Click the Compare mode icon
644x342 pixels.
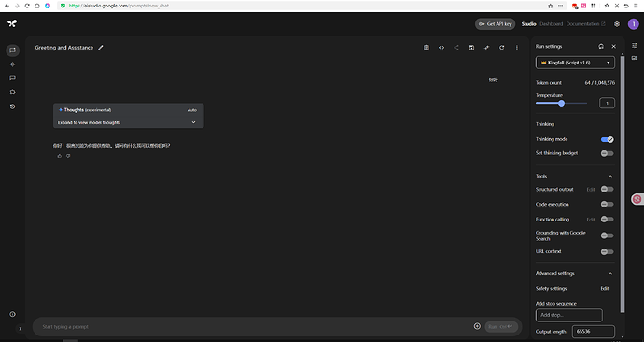tap(486, 48)
